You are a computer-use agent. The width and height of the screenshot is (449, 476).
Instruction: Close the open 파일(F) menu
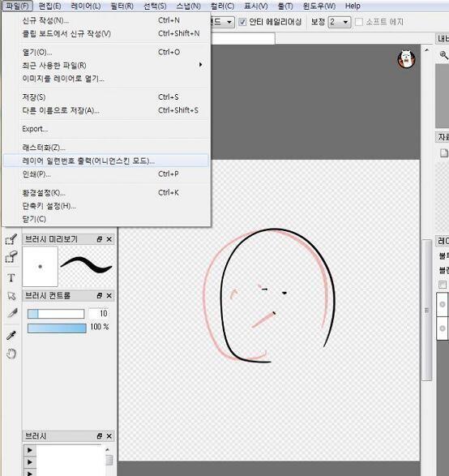point(17,6)
